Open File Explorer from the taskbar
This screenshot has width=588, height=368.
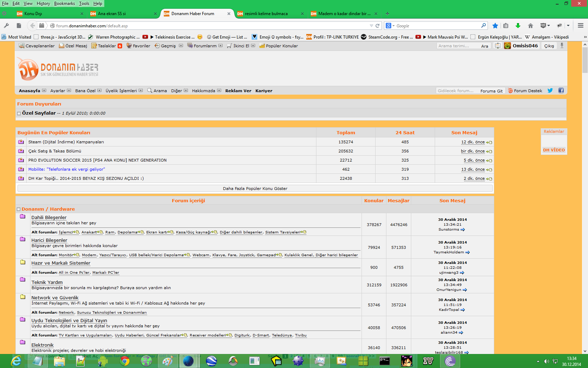(x=59, y=361)
